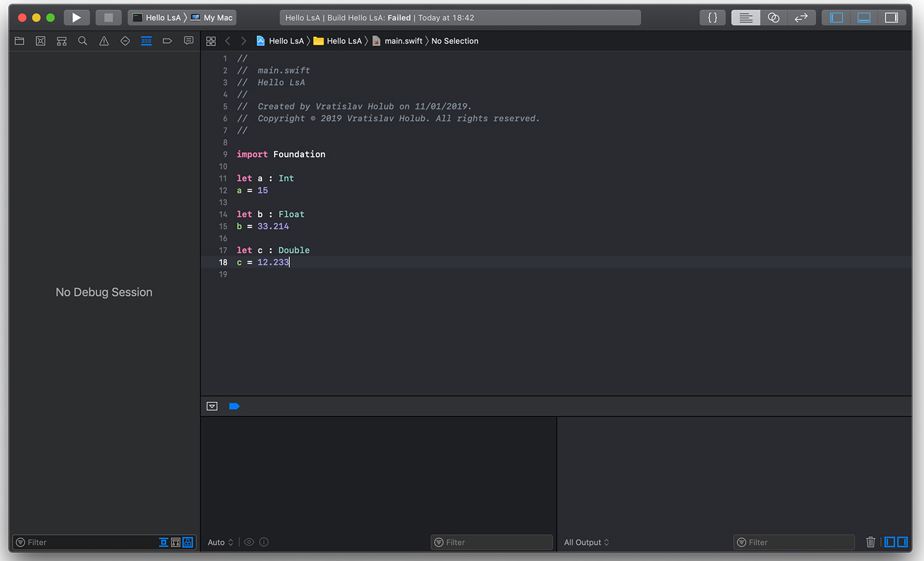Screen dimensions: 924x561
Task: Click the Copyright comment line
Action: (388, 119)
